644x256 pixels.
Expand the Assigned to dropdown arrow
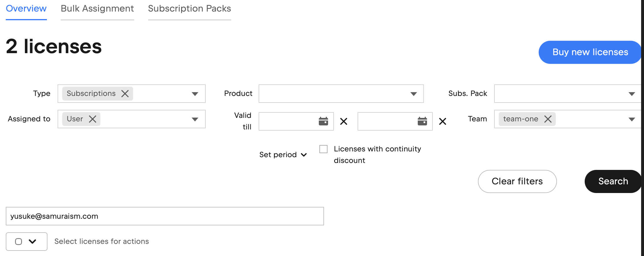point(195,119)
